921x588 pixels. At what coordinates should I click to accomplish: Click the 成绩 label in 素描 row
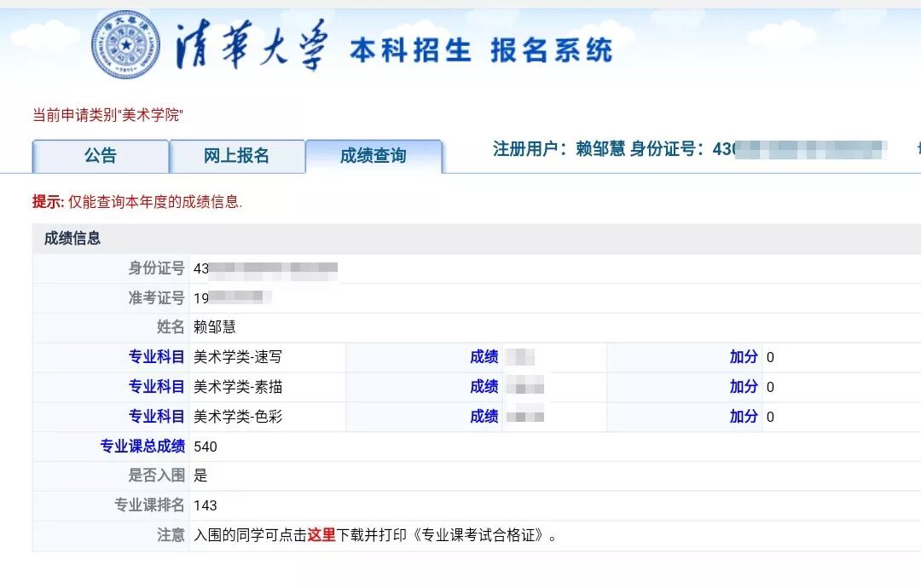(x=484, y=387)
